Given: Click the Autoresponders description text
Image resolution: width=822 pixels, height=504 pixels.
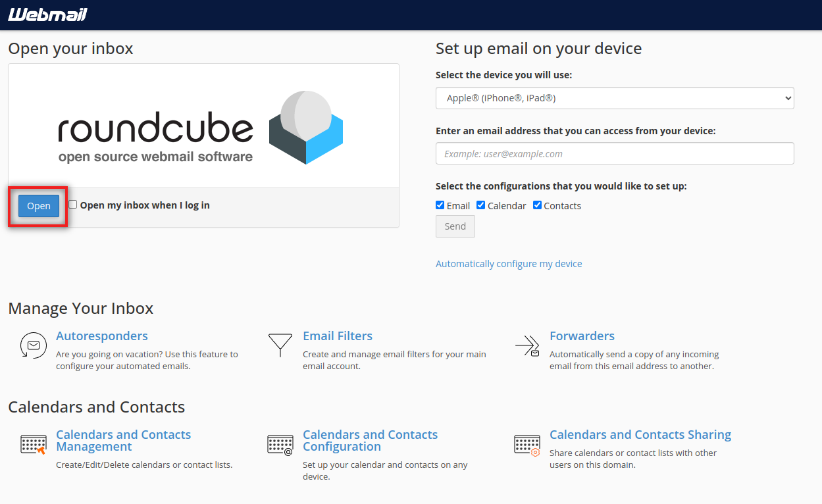Looking at the screenshot, I should 147,360.
